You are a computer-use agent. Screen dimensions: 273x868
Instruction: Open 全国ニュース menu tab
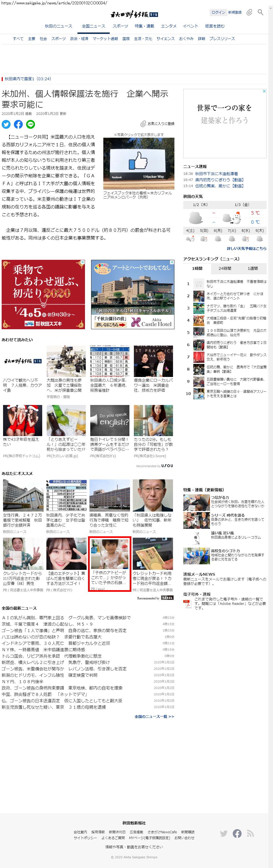(93, 26)
